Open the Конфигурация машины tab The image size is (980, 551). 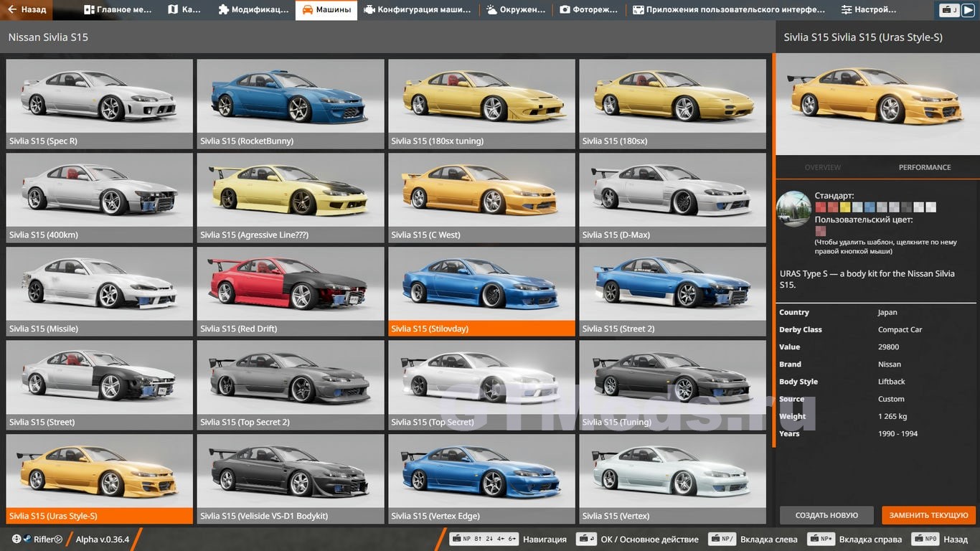418,10
